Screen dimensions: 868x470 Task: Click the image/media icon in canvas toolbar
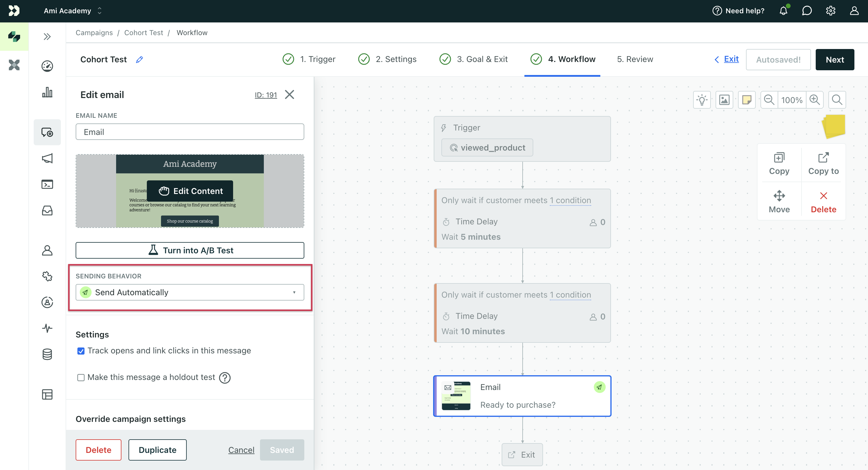[724, 100]
